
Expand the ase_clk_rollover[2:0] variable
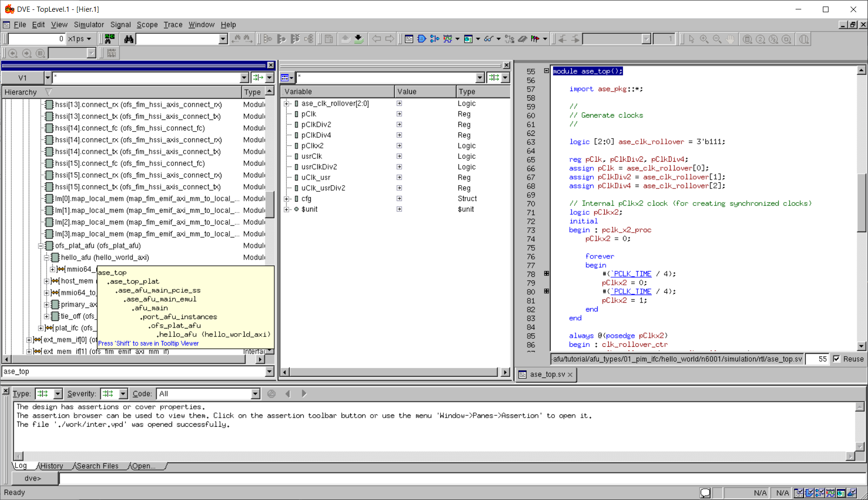point(286,103)
